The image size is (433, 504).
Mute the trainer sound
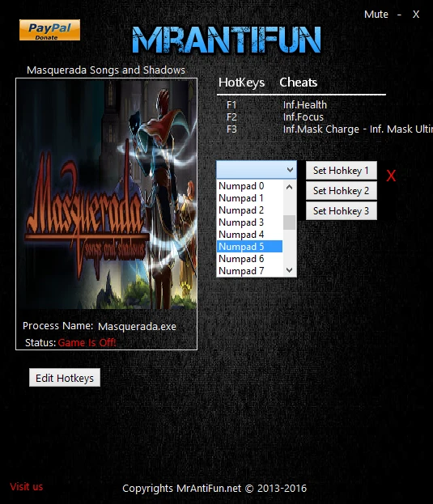point(376,14)
